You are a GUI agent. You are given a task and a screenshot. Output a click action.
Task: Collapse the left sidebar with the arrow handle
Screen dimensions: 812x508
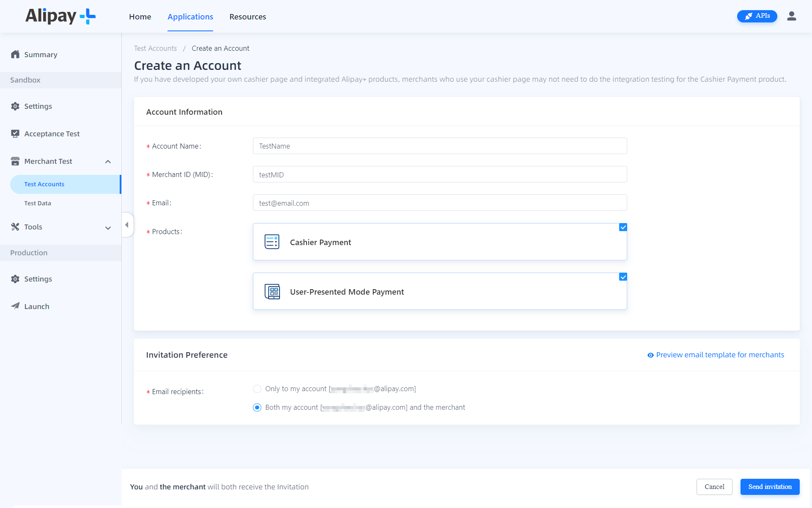point(126,224)
